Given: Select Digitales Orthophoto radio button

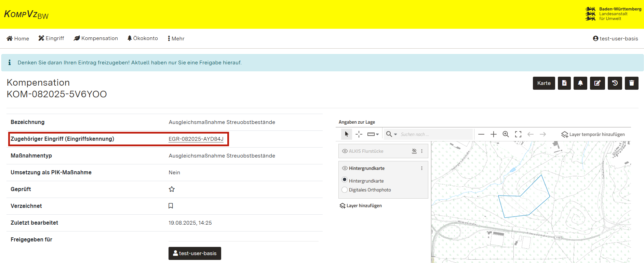Looking at the screenshot, I should (345, 190).
